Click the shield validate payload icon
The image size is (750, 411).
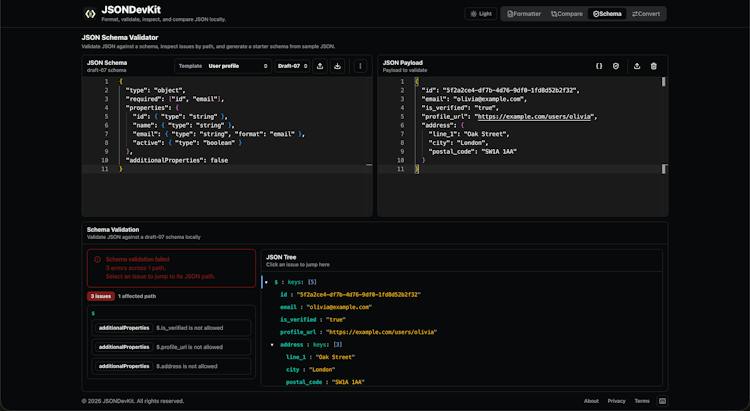[x=616, y=66]
